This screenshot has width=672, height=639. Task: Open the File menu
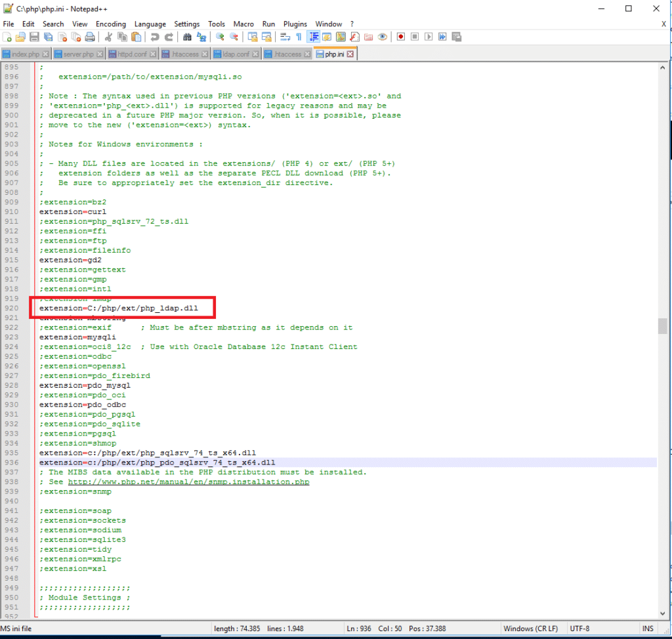[x=8, y=24]
